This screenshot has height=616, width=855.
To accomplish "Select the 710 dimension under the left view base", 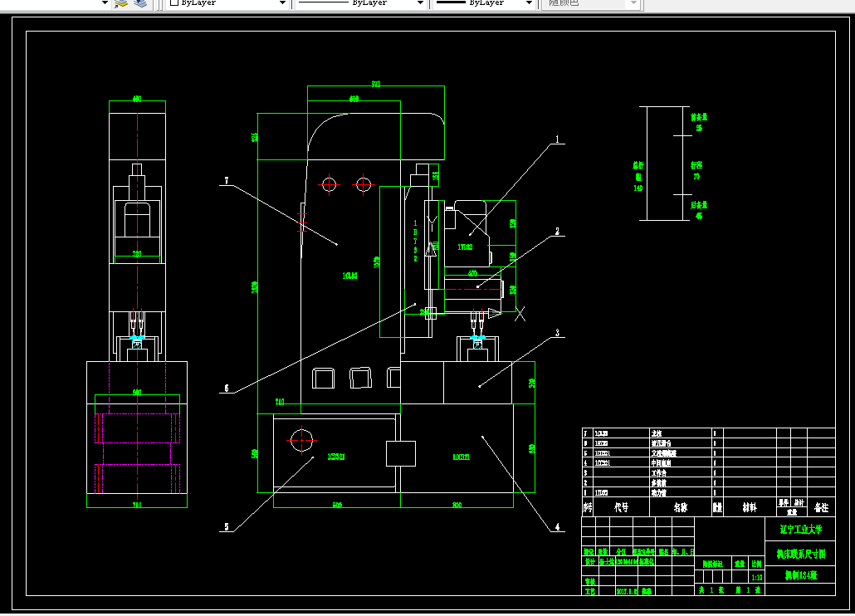I will (136, 505).
